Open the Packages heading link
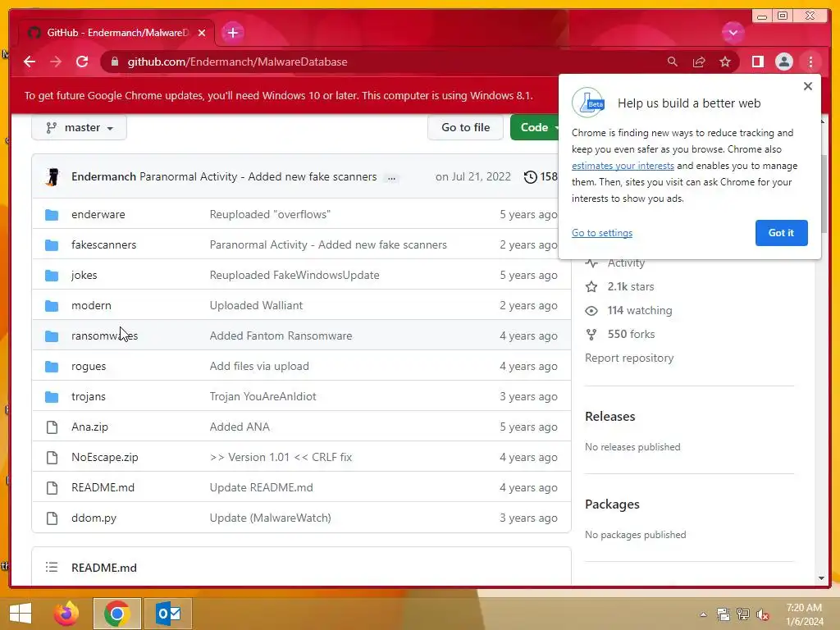The height and width of the screenshot is (630, 840). click(x=612, y=504)
